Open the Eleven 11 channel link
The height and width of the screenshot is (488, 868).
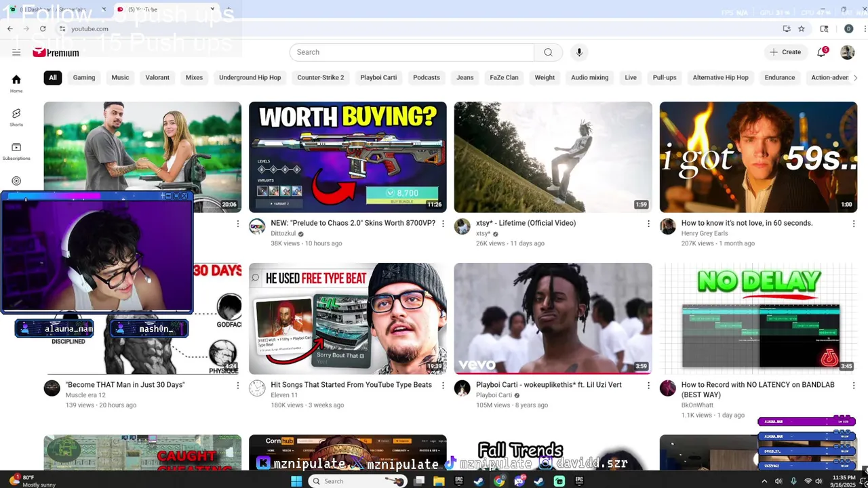point(284,395)
